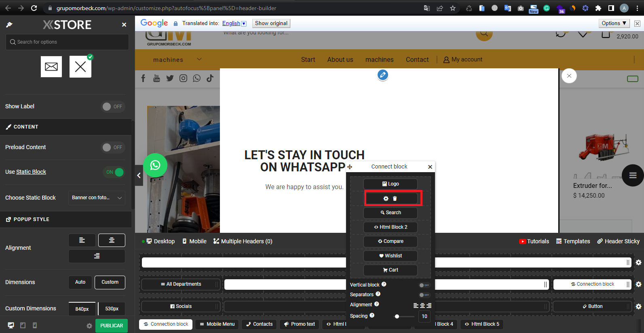Open the Google Translate Options dropdown
Screen dimensions: 644x333
click(x=614, y=23)
